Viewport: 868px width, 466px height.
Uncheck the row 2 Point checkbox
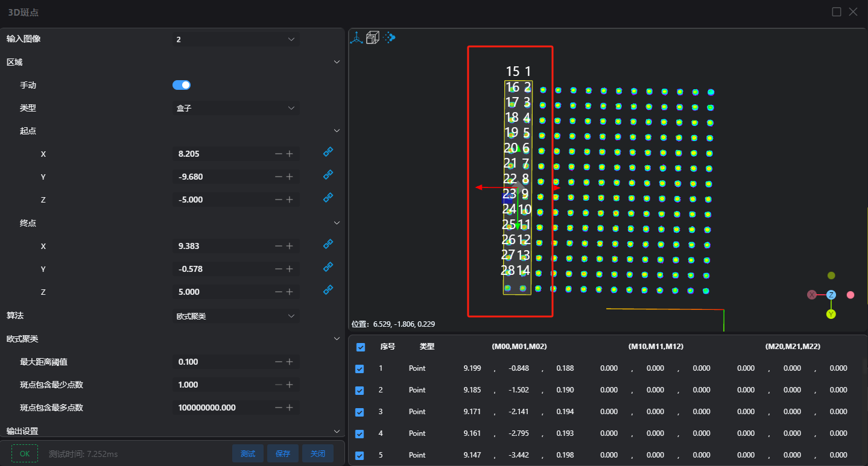pos(360,391)
